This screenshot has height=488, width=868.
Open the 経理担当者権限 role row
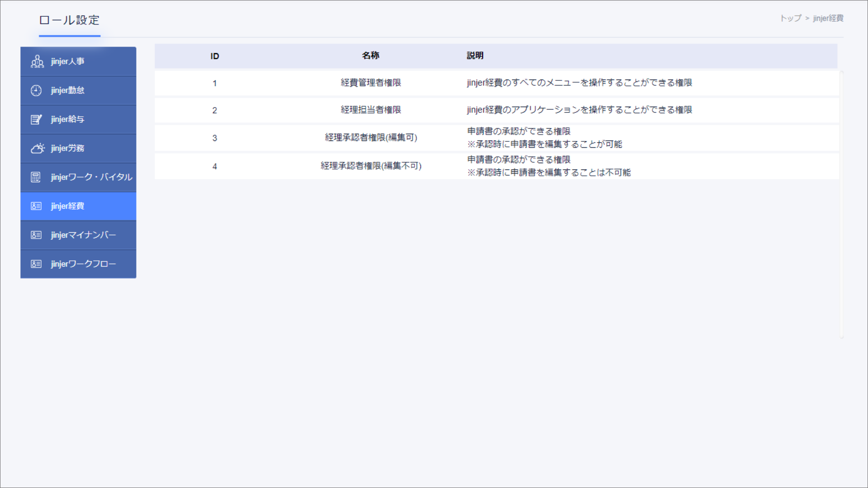click(371, 110)
